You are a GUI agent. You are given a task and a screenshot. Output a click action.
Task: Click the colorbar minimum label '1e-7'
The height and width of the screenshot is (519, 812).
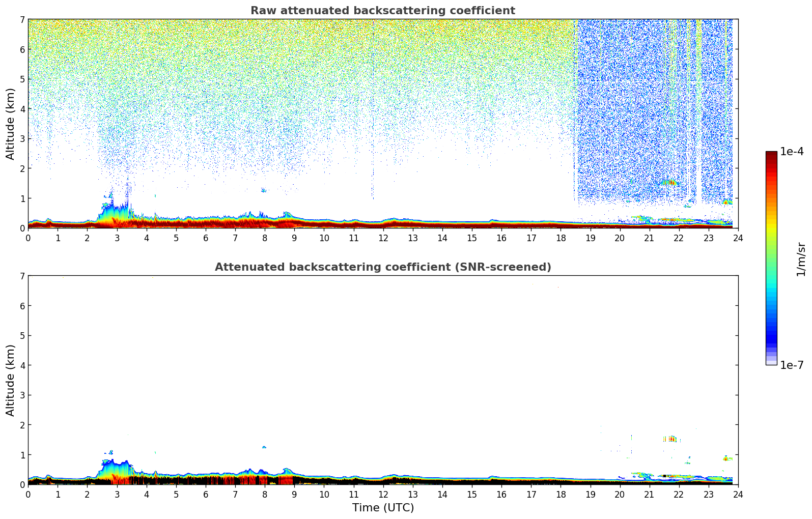(792, 365)
